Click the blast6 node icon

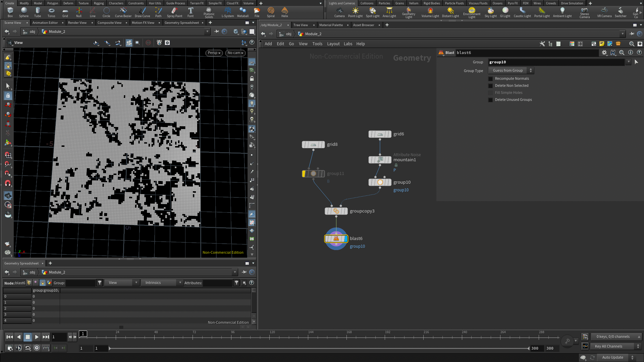tap(336, 239)
